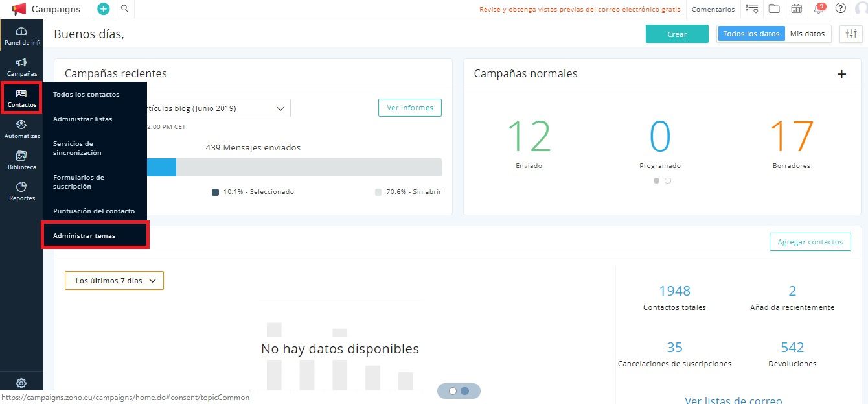Select the Campañas megaphone icon in sidebar
Image resolution: width=868 pixels, height=404 pixels.
(21, 66)
